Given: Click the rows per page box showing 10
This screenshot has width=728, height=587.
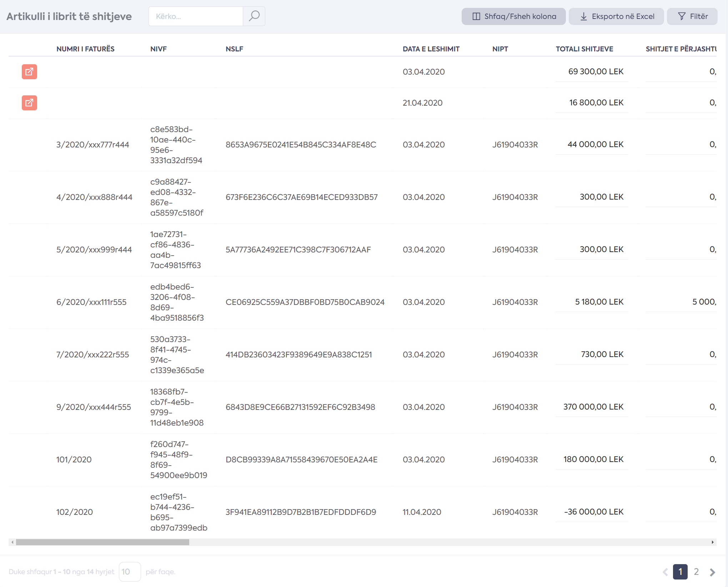Looking at the screenshot, I should (130, 572).
